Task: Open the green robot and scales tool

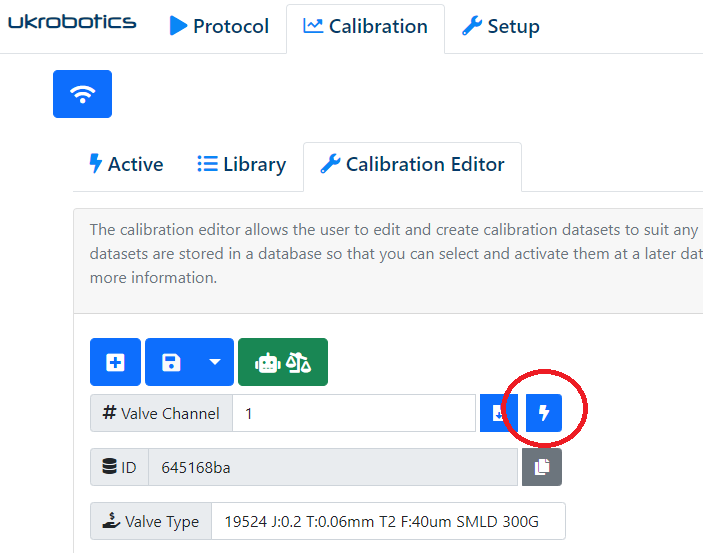Action: pos(283,362)
